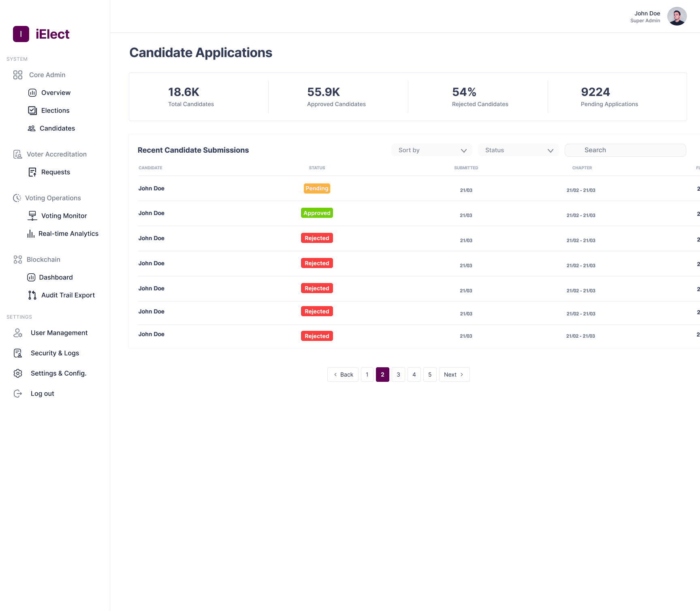700x611 pixels.
Task: Select Candidates in the sidebar
Action: click(x=57, y=128)
